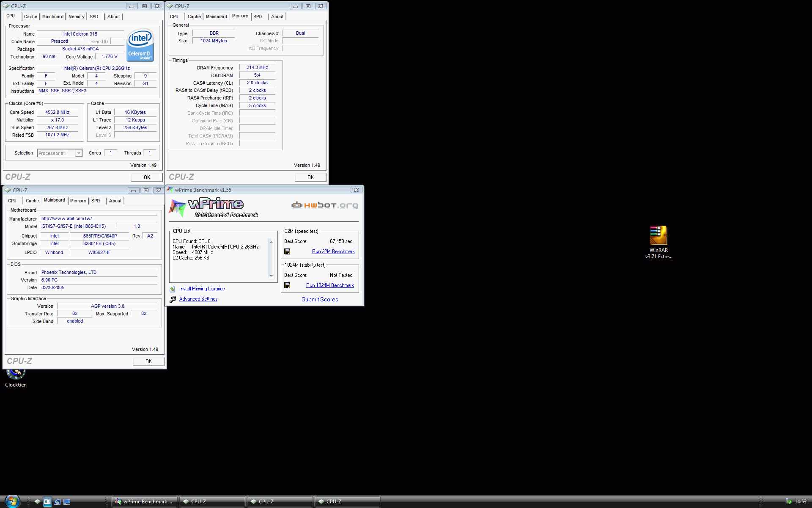Click the Name field Intel Celeron 315
Screen dimensions: 812x508
point(80,34)
